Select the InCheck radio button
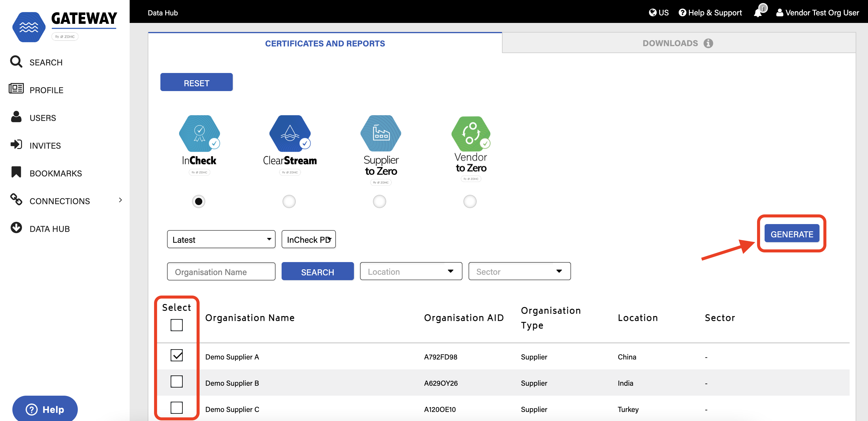Screen dimensions: 868x421 tap(198, 201)
